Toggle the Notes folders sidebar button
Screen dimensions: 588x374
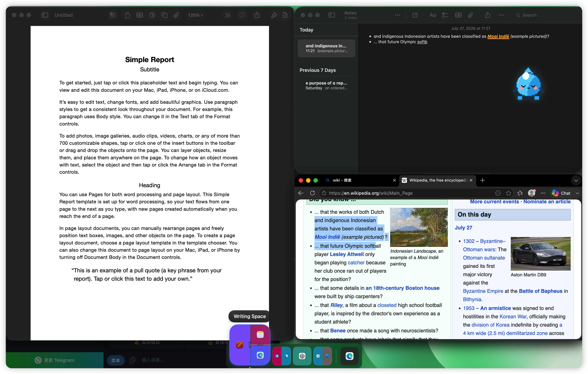tap(332, 15)
